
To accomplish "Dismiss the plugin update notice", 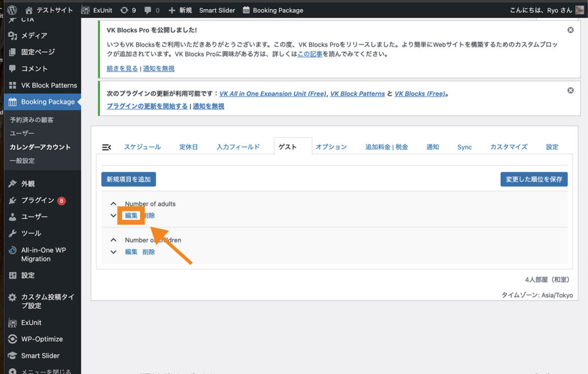I will click(570, 91).
